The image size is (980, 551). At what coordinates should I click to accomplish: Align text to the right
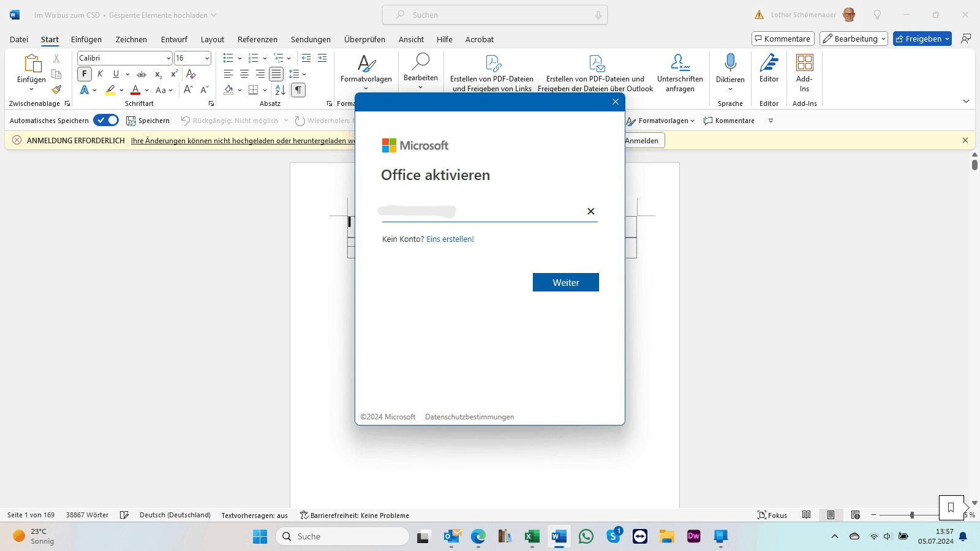tap(260, 74)
